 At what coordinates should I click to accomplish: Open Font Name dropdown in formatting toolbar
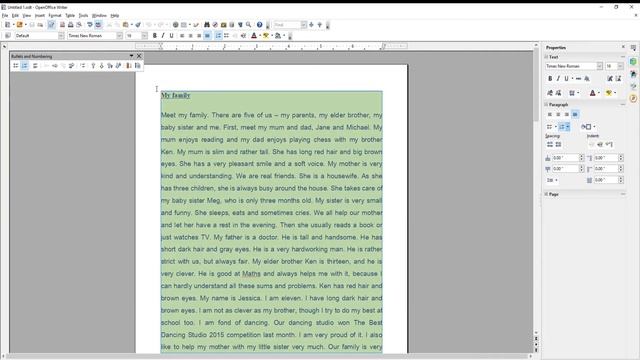click(x=120, y=36)
